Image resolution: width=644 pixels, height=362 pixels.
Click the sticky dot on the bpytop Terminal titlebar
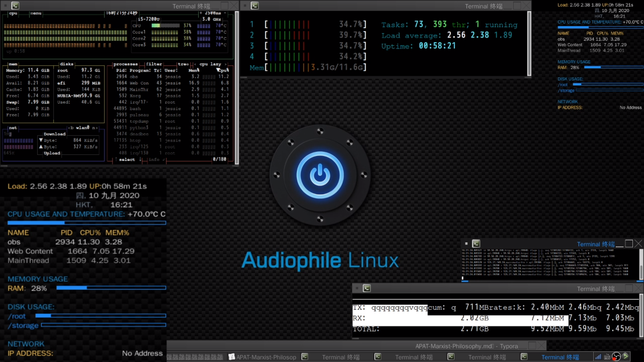[x=5, y=6]
